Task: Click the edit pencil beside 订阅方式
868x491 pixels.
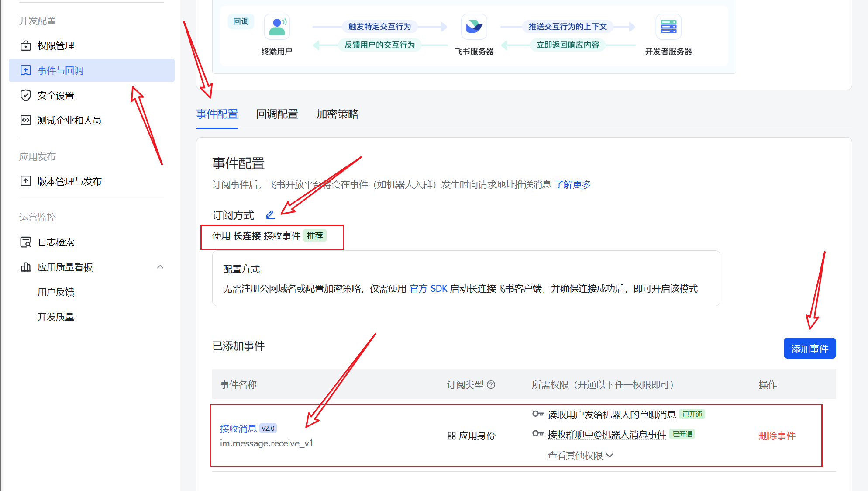Action: click(x=270, y=214)
